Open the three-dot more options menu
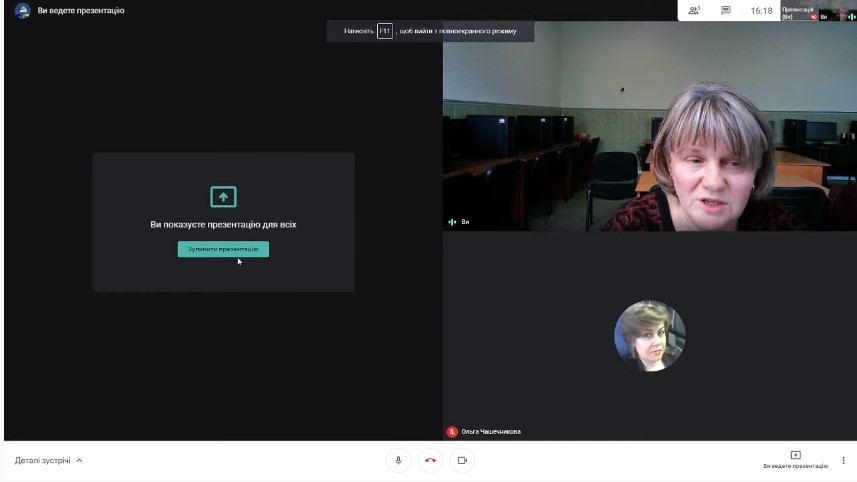 click(843, 460)
